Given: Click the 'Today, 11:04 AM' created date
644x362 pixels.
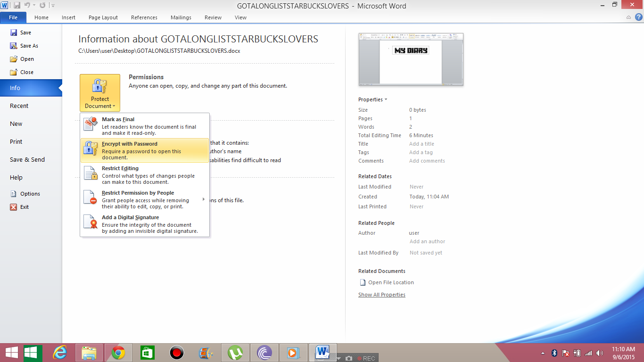Looking at the screenshot, I should 429,197.
